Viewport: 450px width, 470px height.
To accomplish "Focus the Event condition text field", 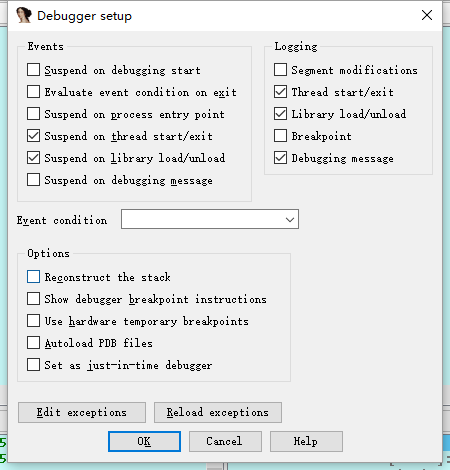I will [x=202, y=219].
